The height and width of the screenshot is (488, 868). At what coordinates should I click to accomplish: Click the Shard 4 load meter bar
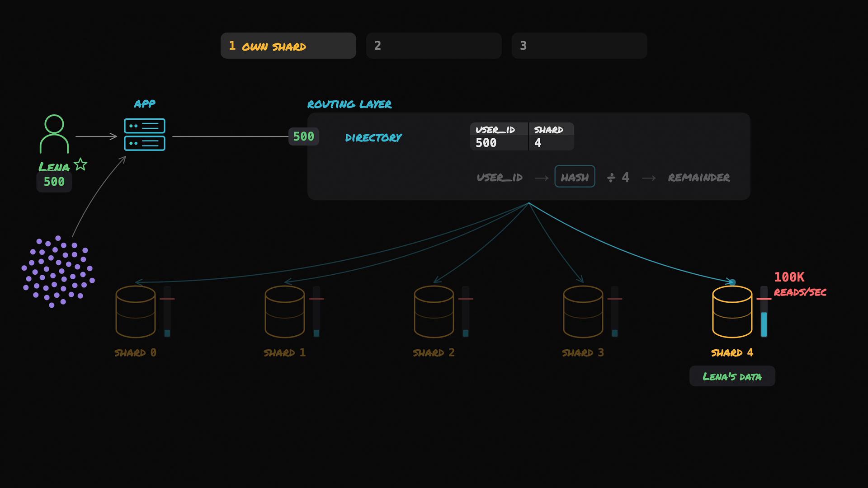pos(764,312)
